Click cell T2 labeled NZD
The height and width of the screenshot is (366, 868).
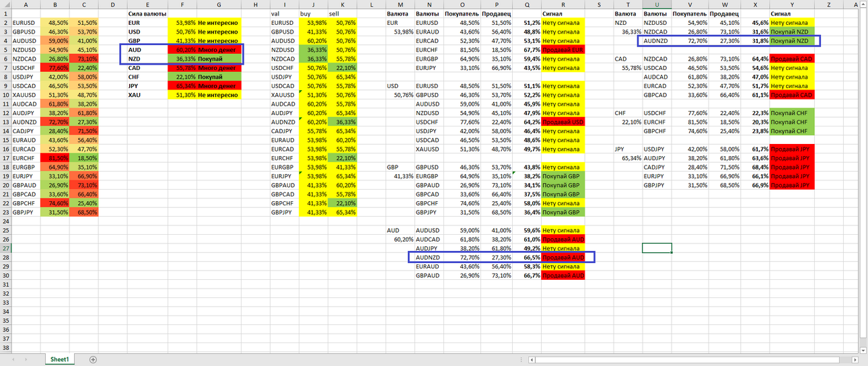point(628,22)
